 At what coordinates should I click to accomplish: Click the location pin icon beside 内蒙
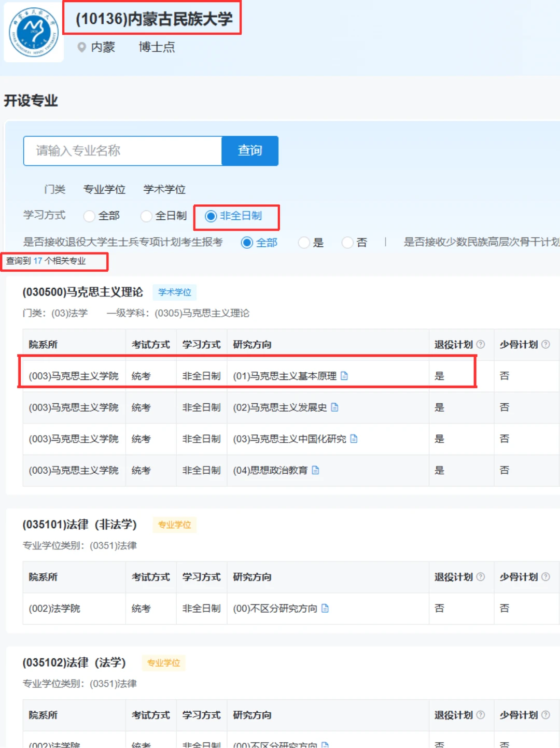(81, 47)
